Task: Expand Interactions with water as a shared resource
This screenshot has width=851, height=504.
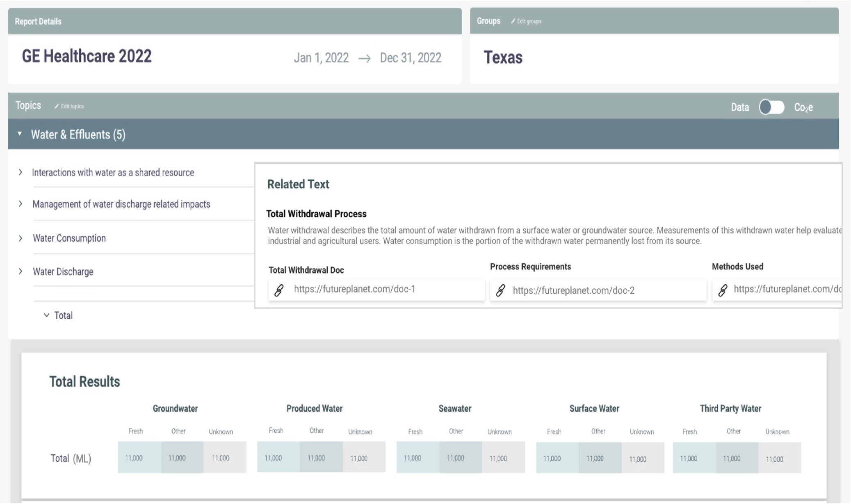Action: click(x=21, y=172)
